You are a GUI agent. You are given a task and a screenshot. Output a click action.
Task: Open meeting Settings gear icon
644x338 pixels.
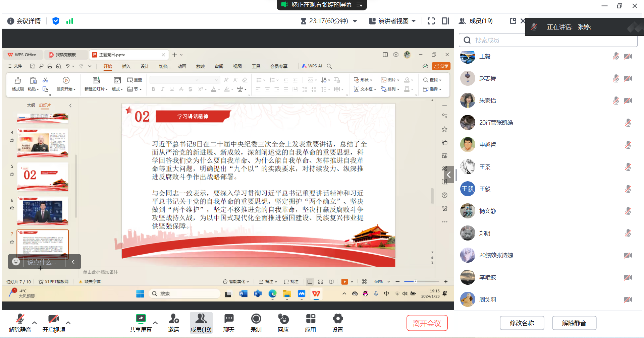337,319
